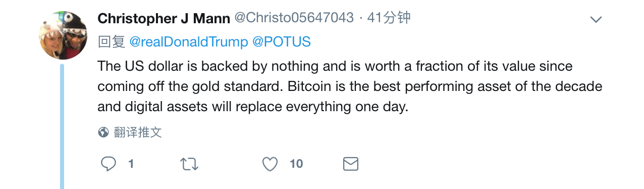
Task: Click the like count 10
Action: click(x=296, y=164)
